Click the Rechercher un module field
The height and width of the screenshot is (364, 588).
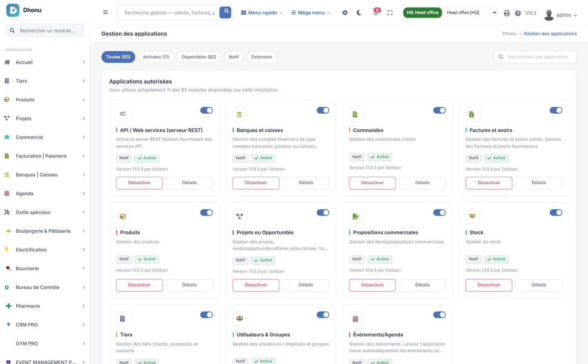(x=45, y=30)
